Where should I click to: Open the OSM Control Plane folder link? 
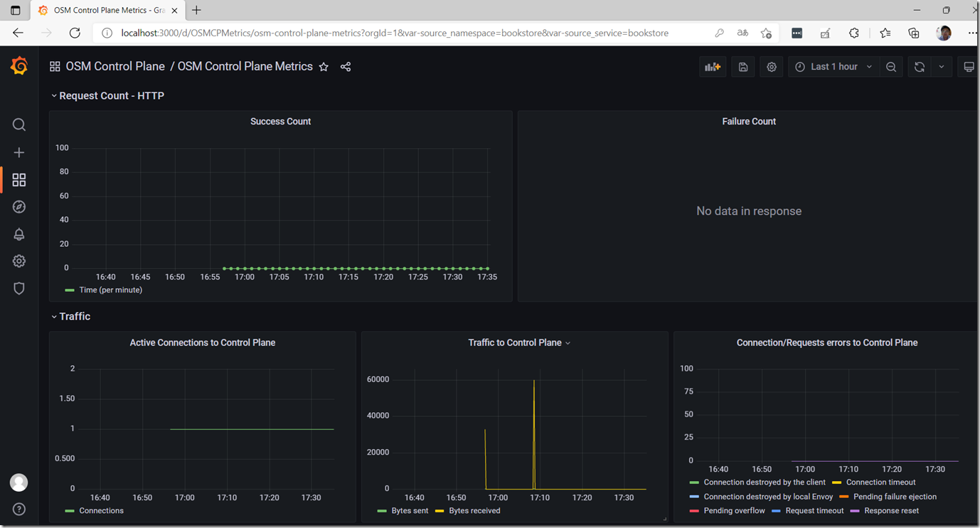pos(115,66)
